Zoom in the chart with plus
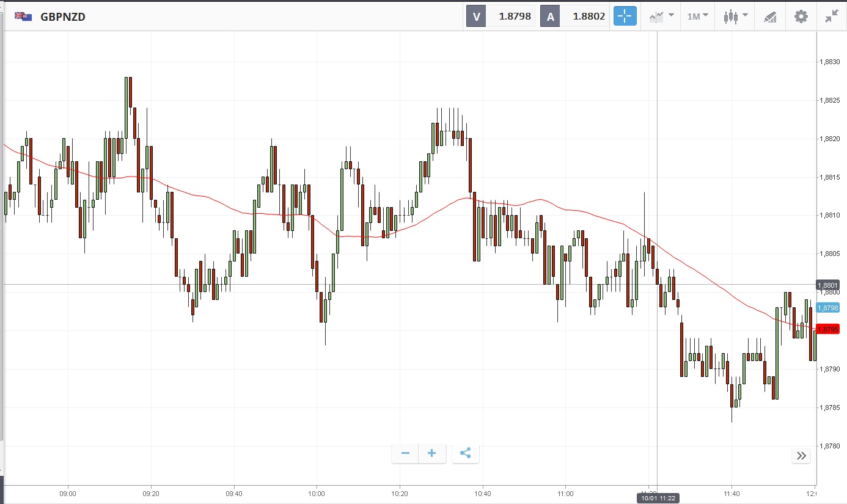The width and height of the screenshot is (847, 504). coord(432,453)
